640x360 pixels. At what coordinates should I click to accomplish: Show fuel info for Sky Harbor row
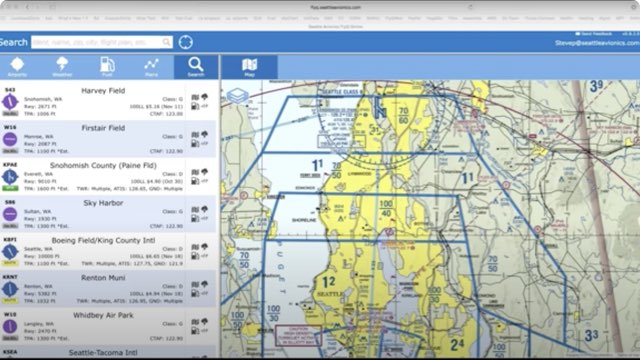pos(195,218)
